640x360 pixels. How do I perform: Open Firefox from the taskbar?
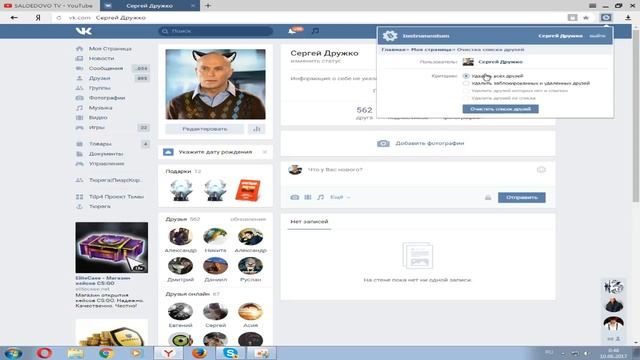click(199, 353)
